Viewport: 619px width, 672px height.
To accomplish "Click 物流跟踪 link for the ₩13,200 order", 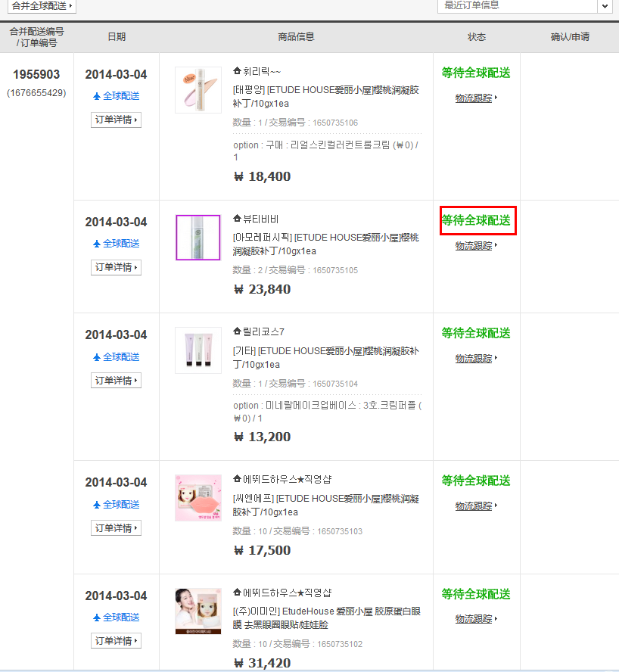I will [x=474, y=359].
